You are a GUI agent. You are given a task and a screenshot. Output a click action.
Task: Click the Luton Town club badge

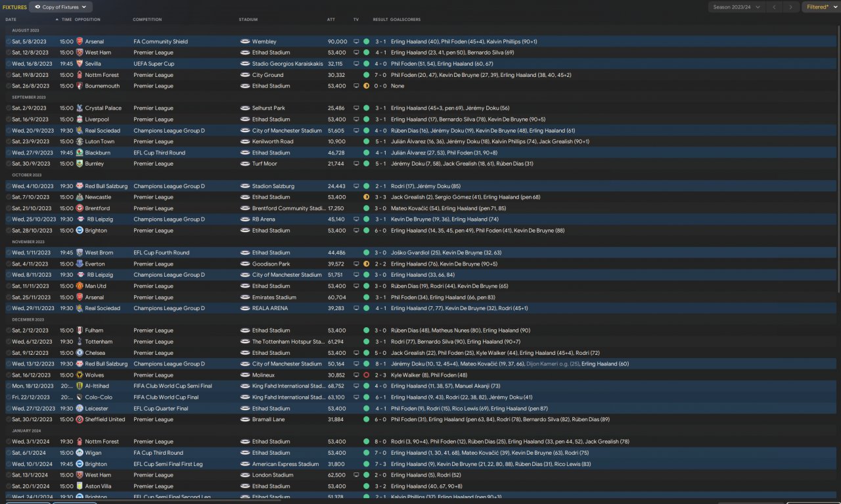(80, 142)
